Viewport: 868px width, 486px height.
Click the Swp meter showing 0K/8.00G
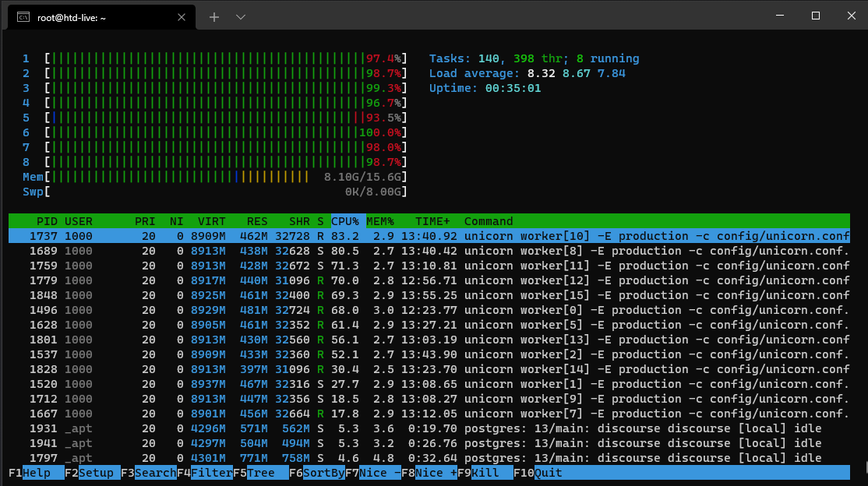(x=215, y=192)
